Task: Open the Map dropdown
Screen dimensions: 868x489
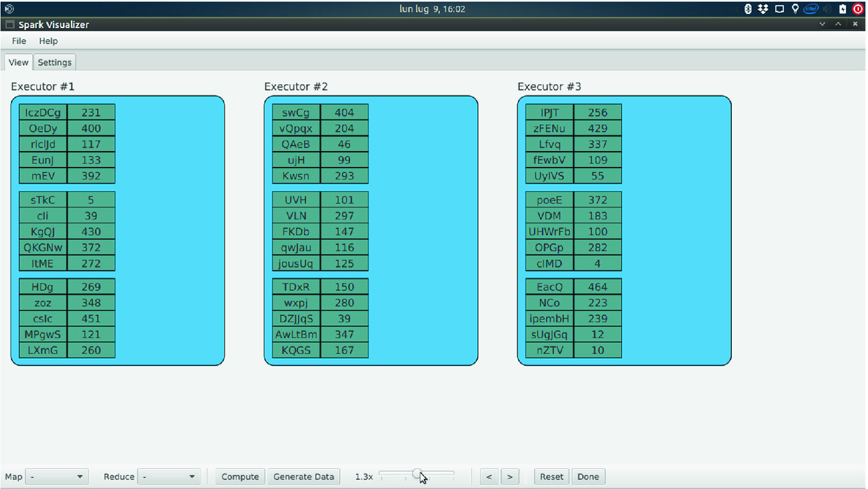Action: pos(58,477)
